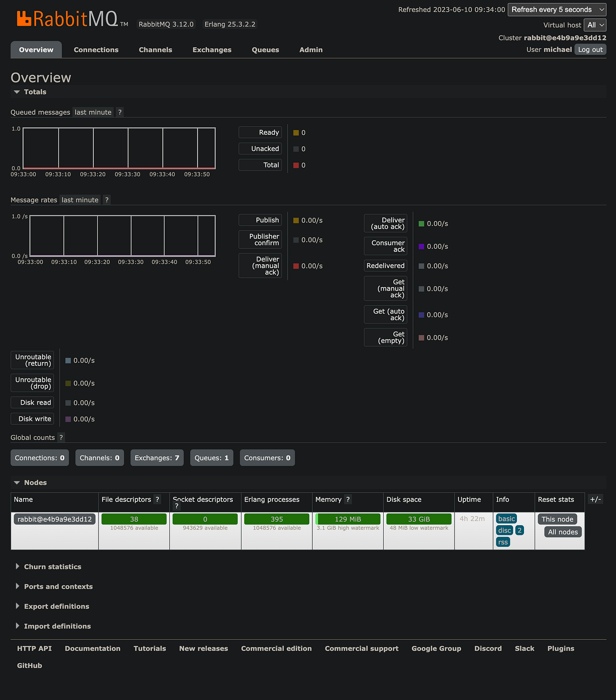Click the red Total color swatch

(x=296, y=166)
